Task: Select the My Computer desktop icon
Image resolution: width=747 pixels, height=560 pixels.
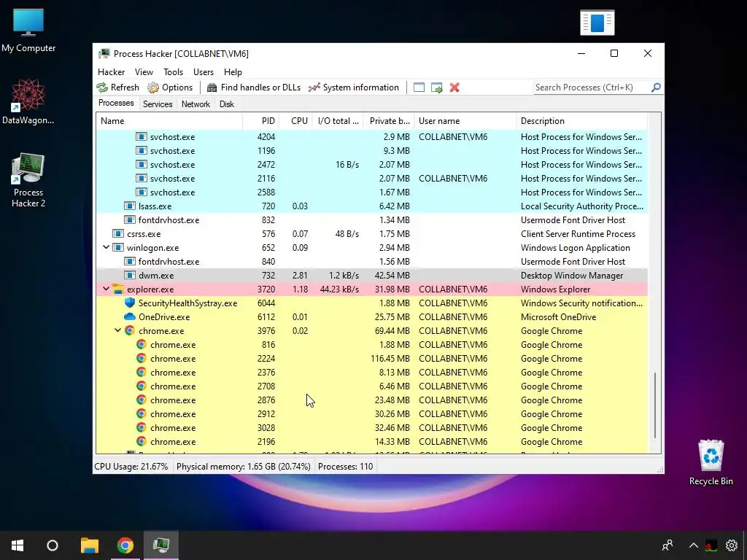Action: (x=28, y=31)
